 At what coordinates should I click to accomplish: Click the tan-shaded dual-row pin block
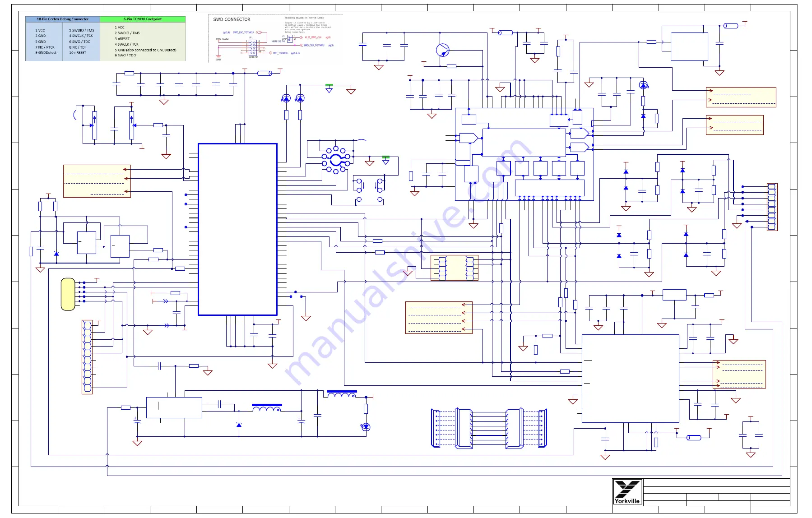[x=455, y=268]
